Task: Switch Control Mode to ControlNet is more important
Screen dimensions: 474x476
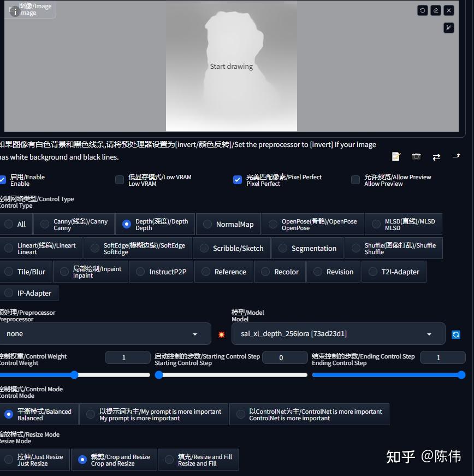Action: pyautogui.click(x=241, y=414)
